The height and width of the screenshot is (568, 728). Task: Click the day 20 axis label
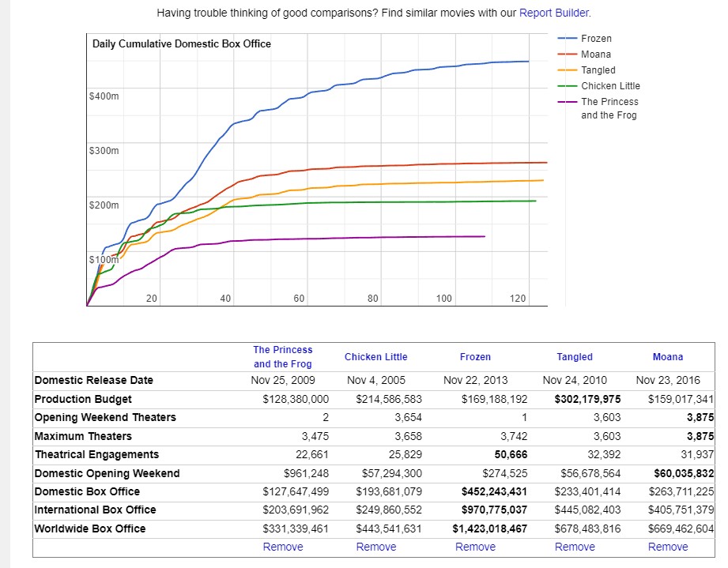pyautogui.click(x=152, y=299)
